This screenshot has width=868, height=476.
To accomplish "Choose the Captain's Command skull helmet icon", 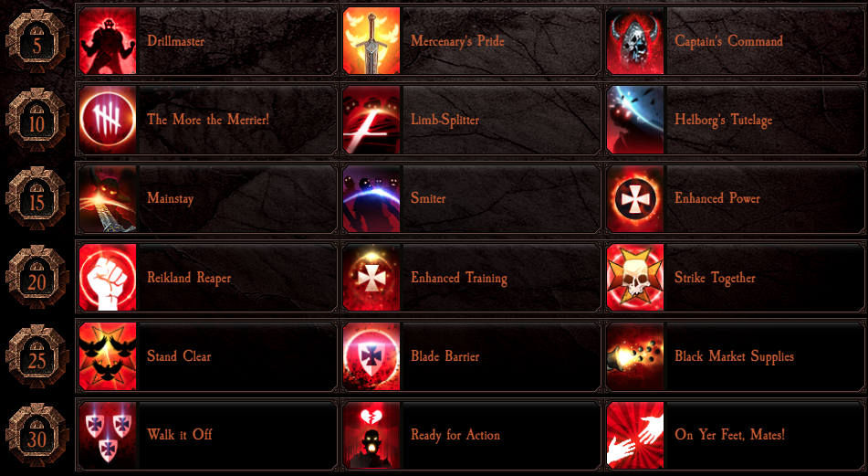I will pyautogui.click(x=635, y=41).
